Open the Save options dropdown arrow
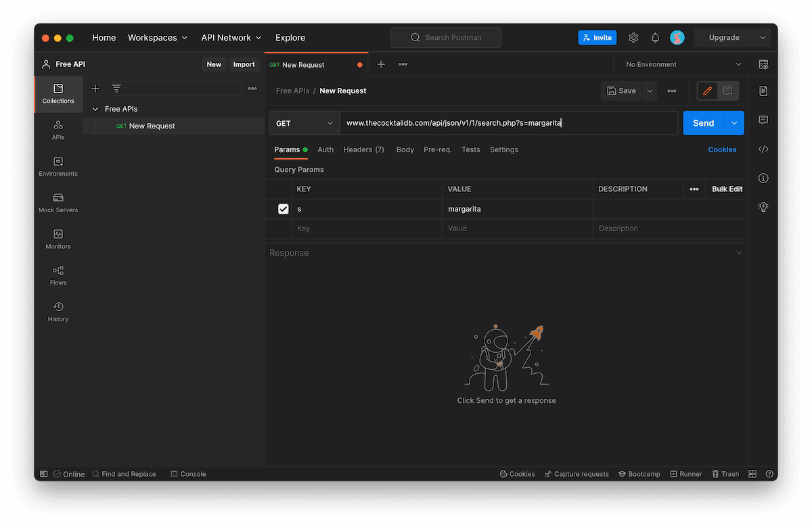 tap(650, 91)
